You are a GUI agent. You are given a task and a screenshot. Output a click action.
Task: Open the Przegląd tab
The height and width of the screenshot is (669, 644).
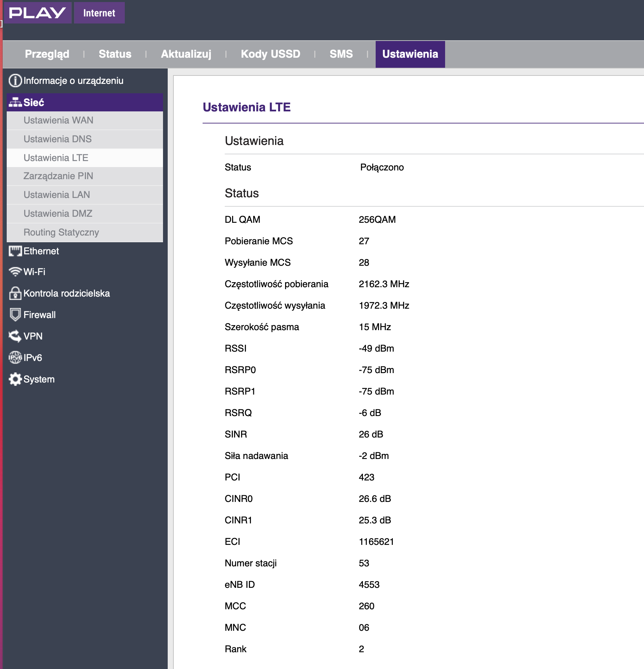coord(47,54)
